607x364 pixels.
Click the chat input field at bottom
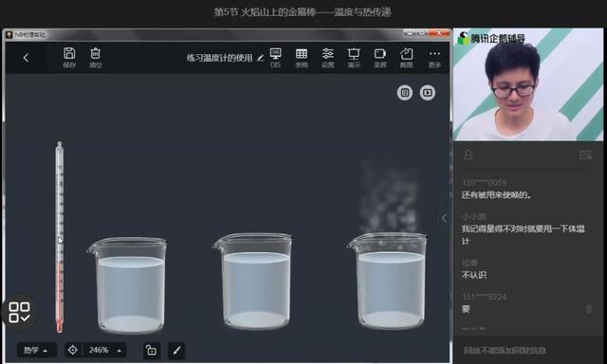pos(528,351)
